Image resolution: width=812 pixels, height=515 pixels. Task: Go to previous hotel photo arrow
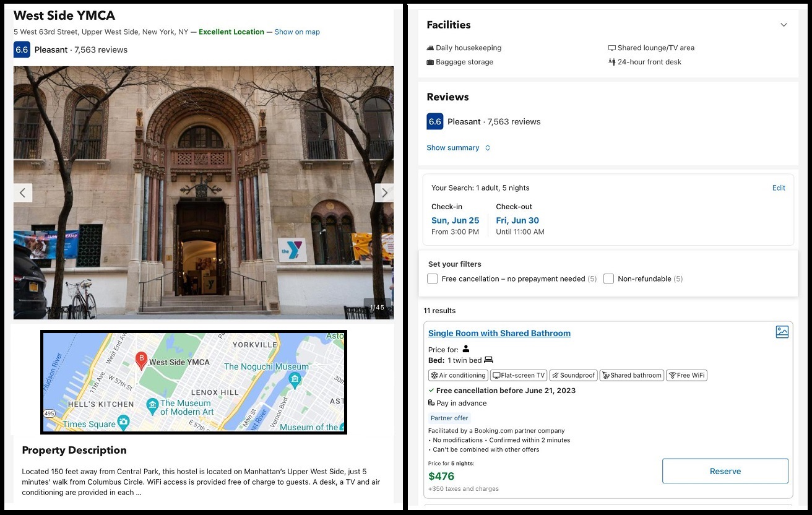click(x=22, y=193)
